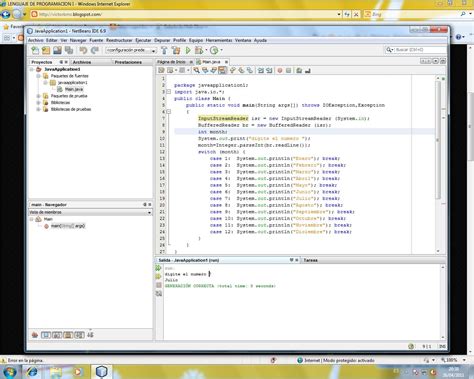Click the output panel vertical scrollbar
Image resolution: width=474 pixels, height=379 pixels.
[443, 302]
